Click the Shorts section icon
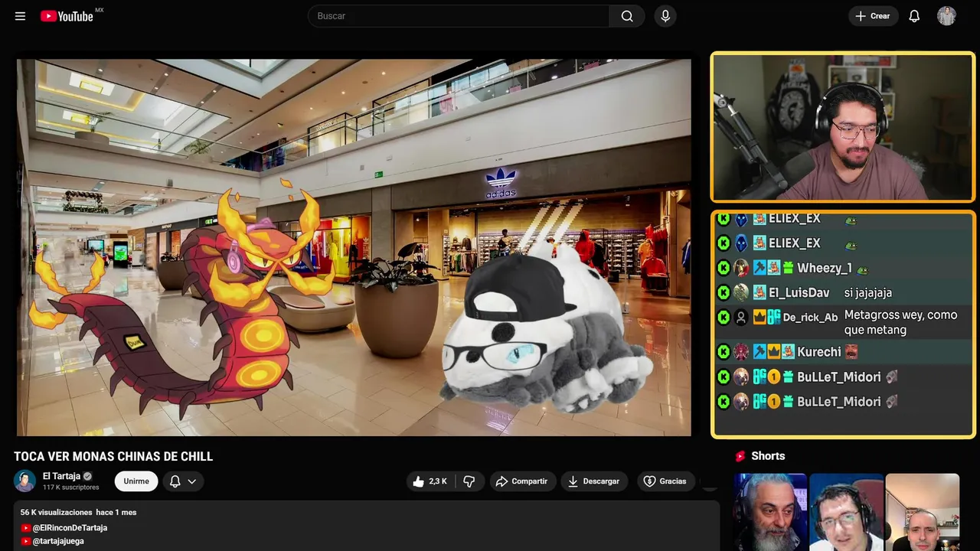Screen dimensions: 980x551 pos(740,456)
